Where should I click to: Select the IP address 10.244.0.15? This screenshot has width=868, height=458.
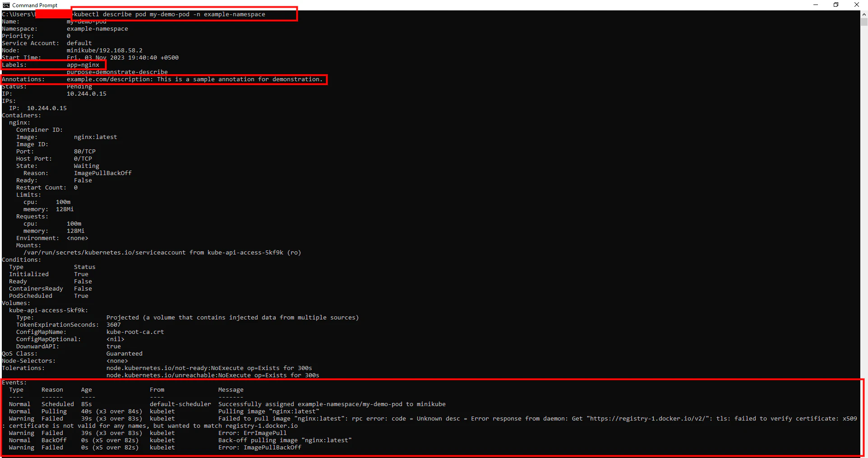tap(86, 93)
